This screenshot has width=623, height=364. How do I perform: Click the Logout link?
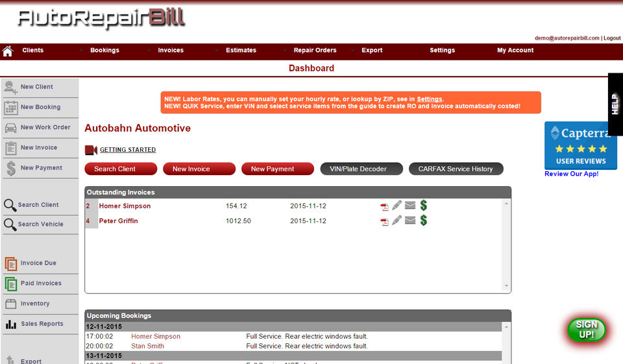[612, 38]
